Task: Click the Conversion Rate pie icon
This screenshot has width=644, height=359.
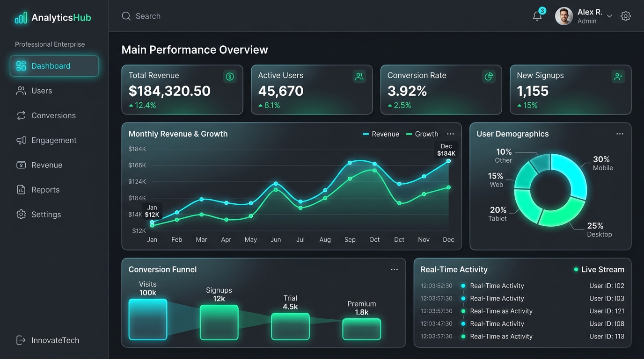Action: tap(489, 77)
